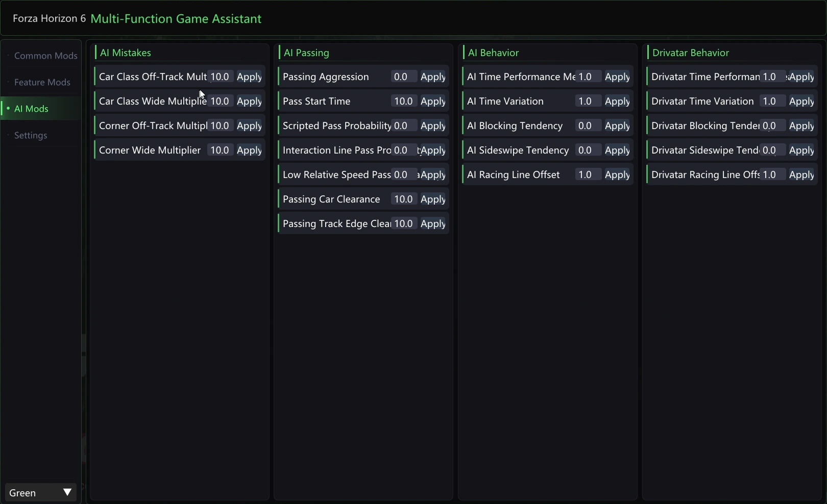
Task: Open the Common Mods tab
Action: 41,56
